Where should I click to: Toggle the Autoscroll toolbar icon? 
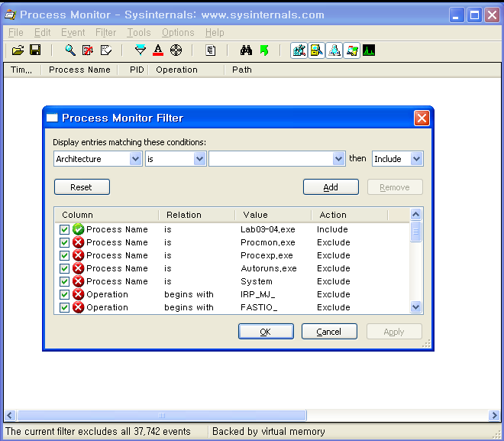[88, 50]
